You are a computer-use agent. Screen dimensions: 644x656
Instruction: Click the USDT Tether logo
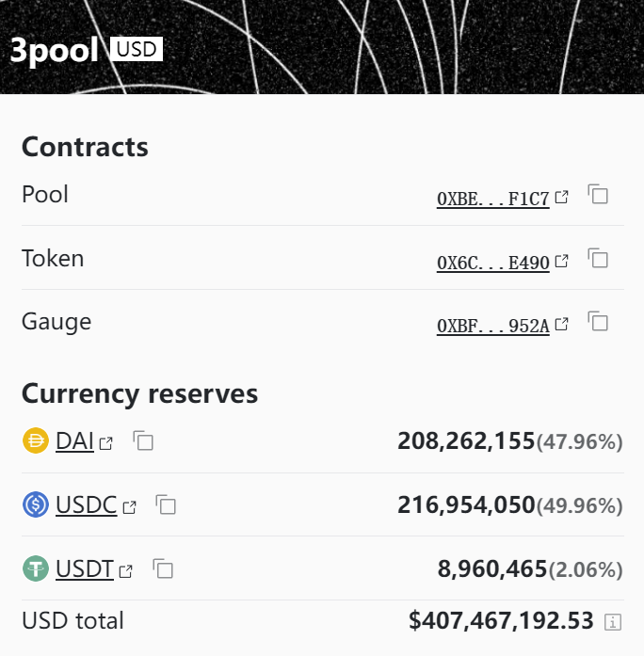pyautogui.click(x=36, y=568)
